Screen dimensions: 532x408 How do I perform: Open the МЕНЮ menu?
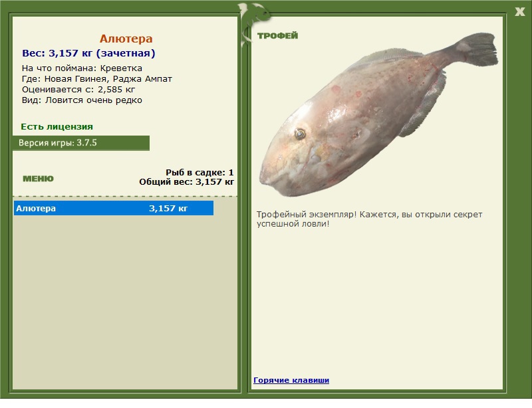pos(38,179)
